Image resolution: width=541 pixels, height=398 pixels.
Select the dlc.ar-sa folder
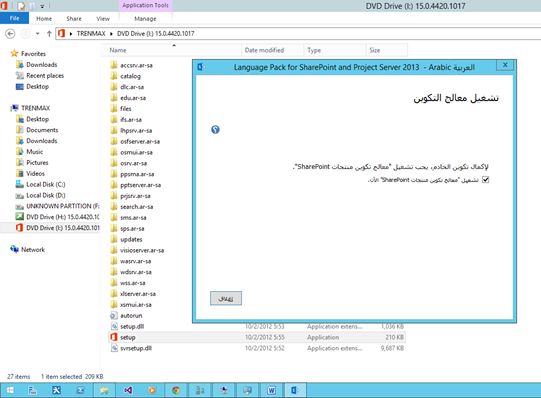click(x=132, y=87)
